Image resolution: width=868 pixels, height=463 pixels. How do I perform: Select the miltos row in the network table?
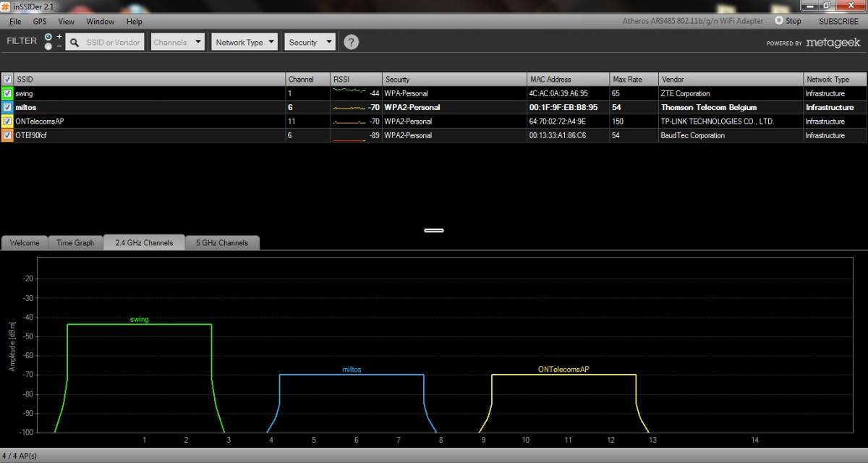tap(434, 107)
